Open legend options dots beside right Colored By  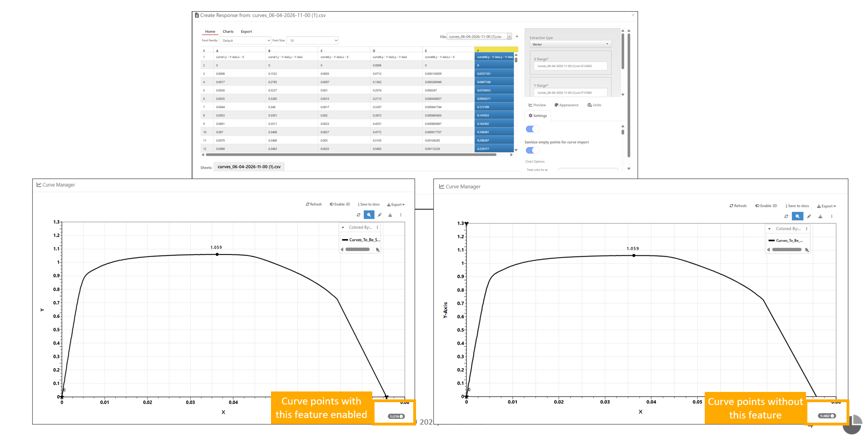point(806,229)
